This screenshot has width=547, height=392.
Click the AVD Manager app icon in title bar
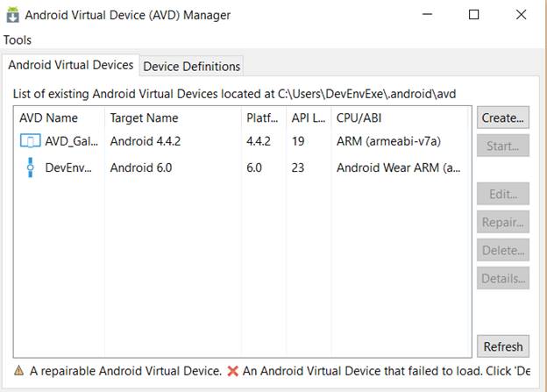click(x=14, y=15)
